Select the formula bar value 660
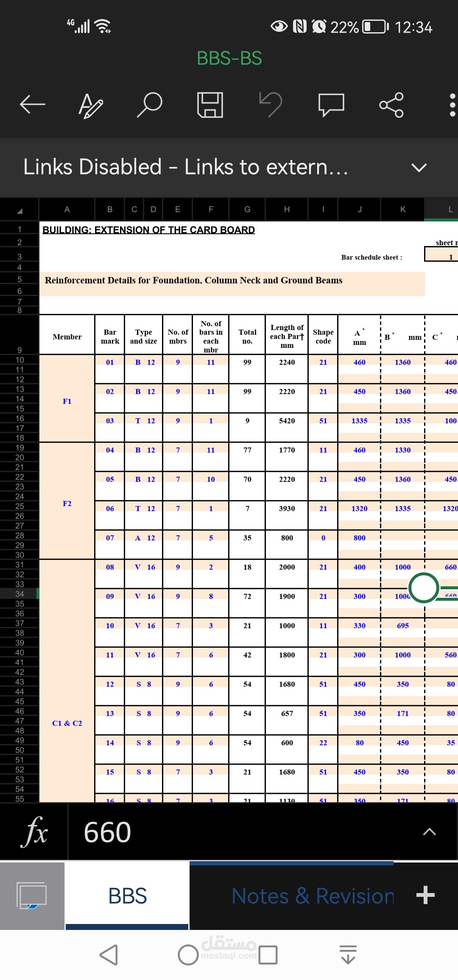Viewport: 458px width, 980px height. click(107, 832)
